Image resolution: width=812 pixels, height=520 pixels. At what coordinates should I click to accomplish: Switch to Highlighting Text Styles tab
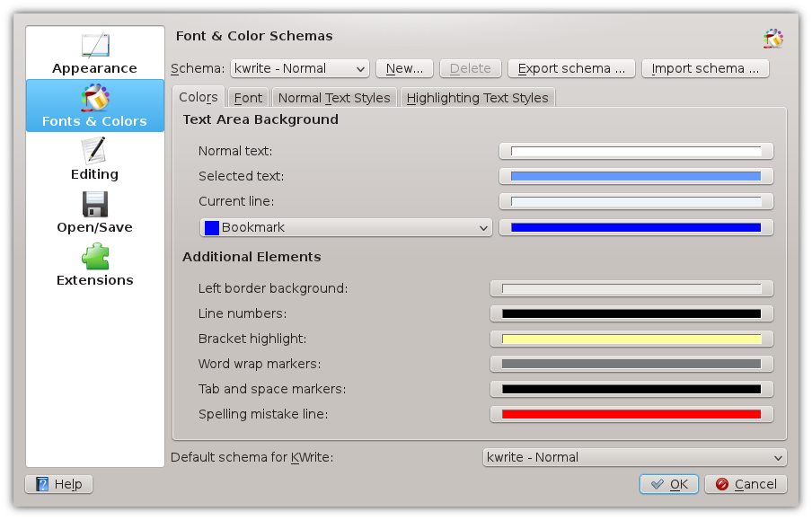tap(478, 98)
